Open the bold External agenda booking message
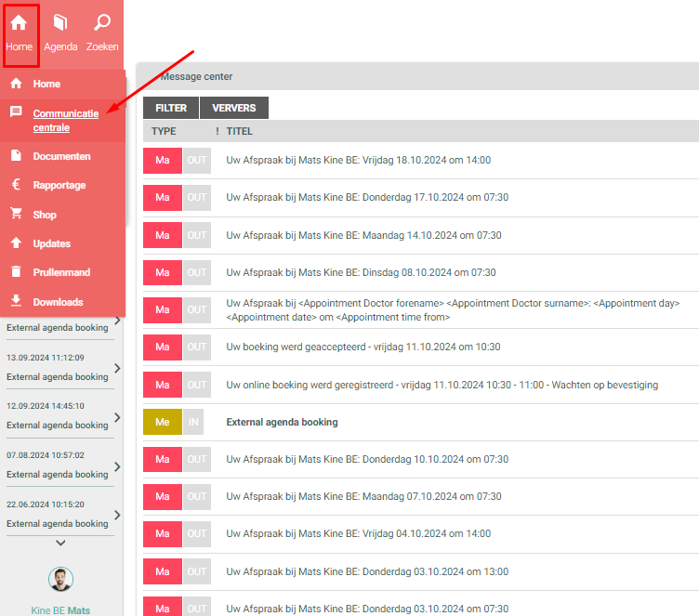Image resolution: width=699 pixels, height=616 pixels. [x=283, y=422]
